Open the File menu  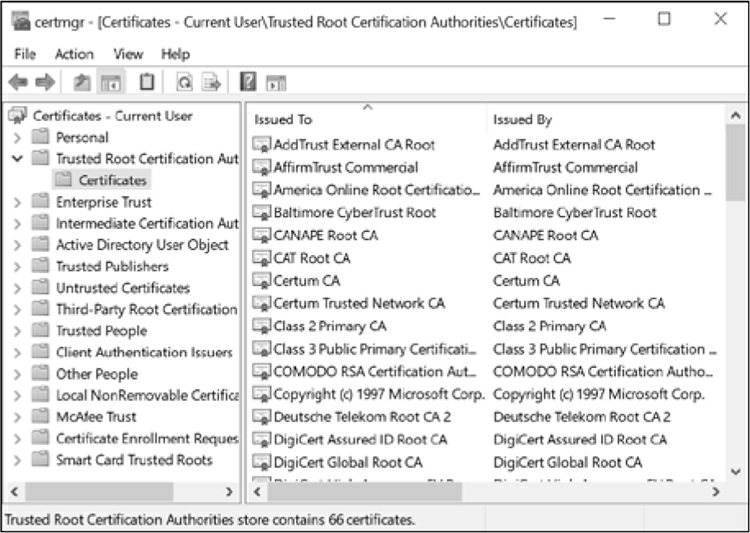tap(25, 54)
